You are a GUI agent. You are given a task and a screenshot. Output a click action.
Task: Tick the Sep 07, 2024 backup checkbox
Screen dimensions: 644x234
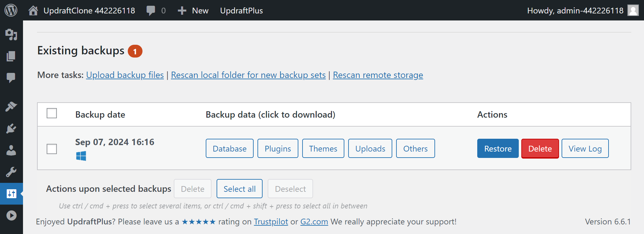click(x=52, y=149)
